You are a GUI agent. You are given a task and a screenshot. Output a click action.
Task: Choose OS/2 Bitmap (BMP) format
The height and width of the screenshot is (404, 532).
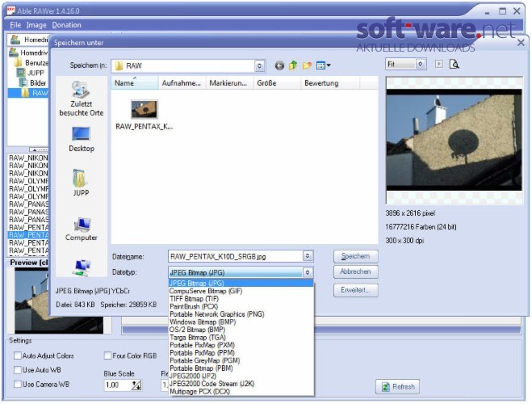click(241, 330)
